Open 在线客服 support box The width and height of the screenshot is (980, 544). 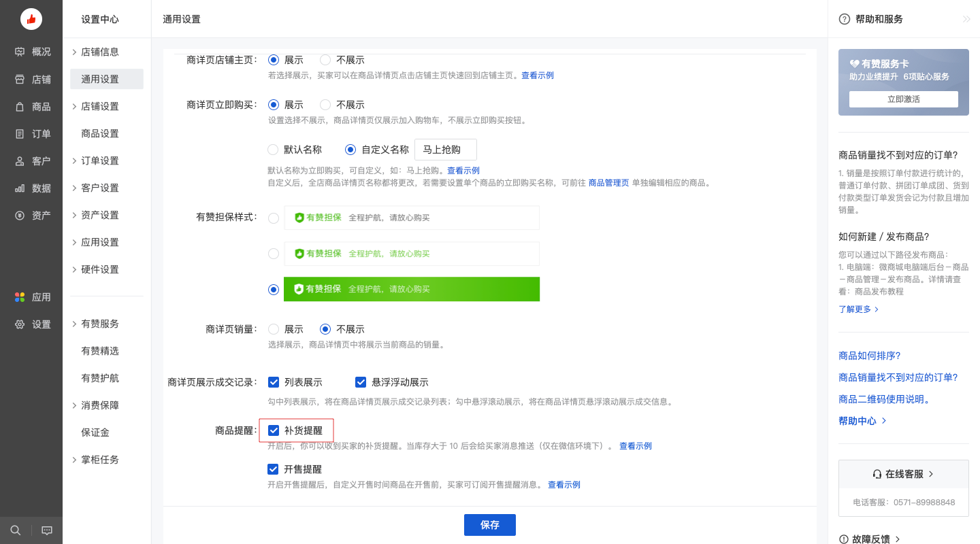point(904,474)
